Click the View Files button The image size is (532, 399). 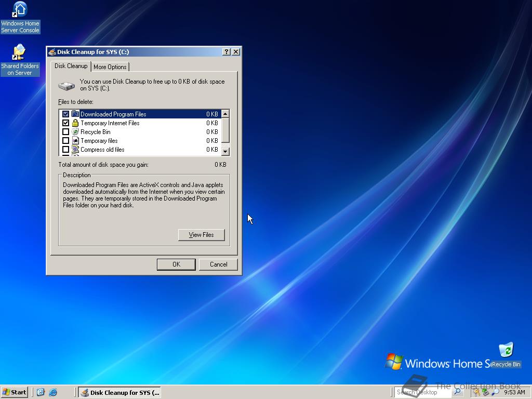pyautogui.click(x=201, y=235)
